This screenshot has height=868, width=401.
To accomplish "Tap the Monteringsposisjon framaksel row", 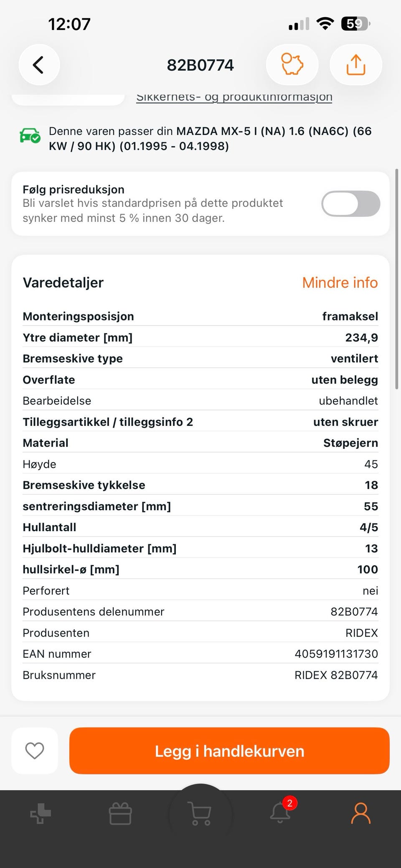I will tap(200, 316).
